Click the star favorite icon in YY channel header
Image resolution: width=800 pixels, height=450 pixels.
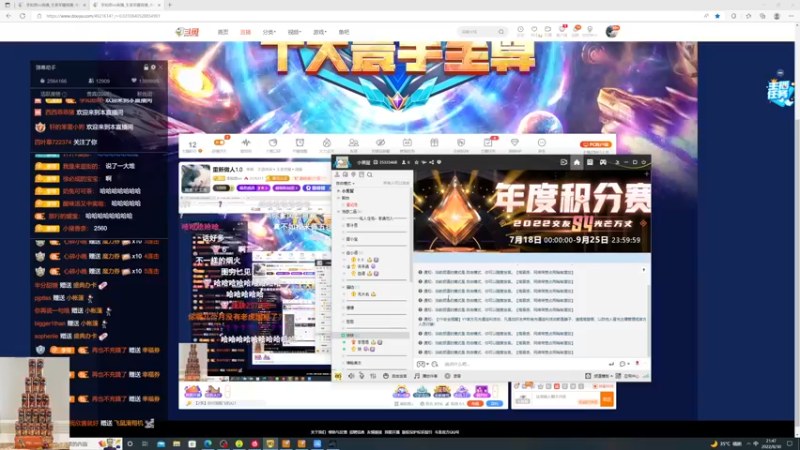tap(416, 162)
